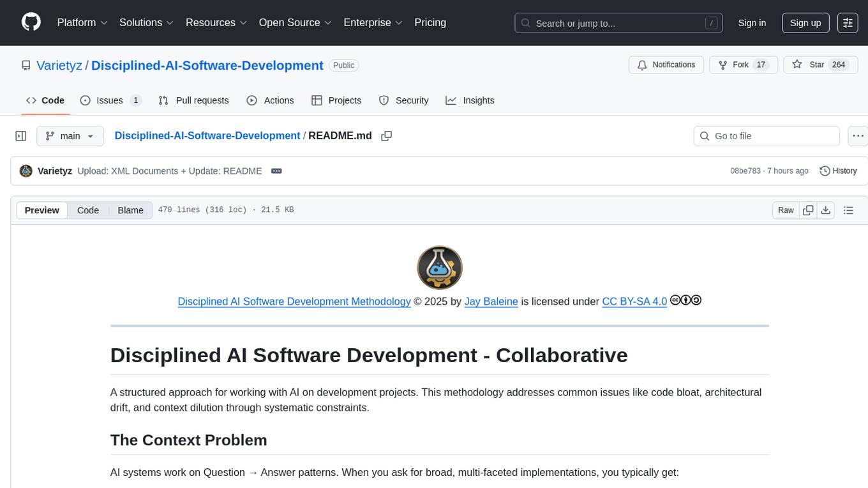Viewport: 868px width, 488px height.
Task: Click the Sign in link
Action: pyautogui.click(x=752, y=23)
